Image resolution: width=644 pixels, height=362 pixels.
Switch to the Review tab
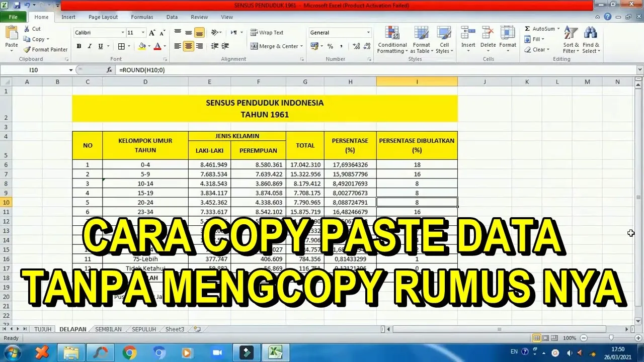[x=199, y=17]
